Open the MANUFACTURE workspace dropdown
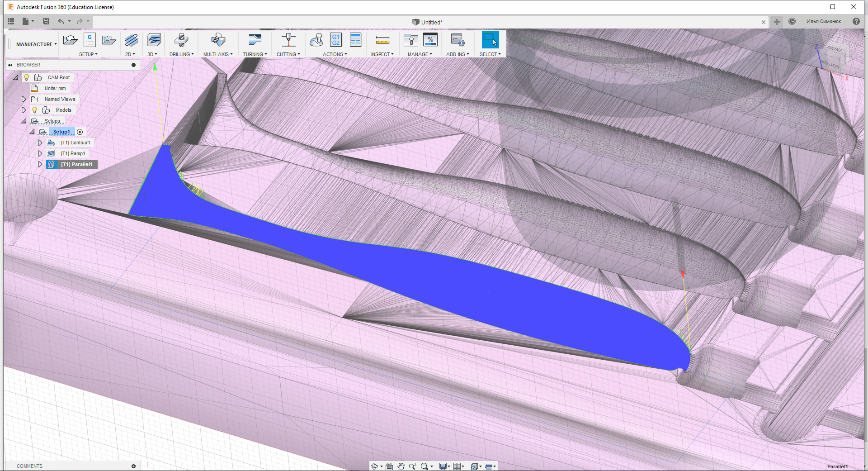Screen dimensions: 868x471 point(36,44)
